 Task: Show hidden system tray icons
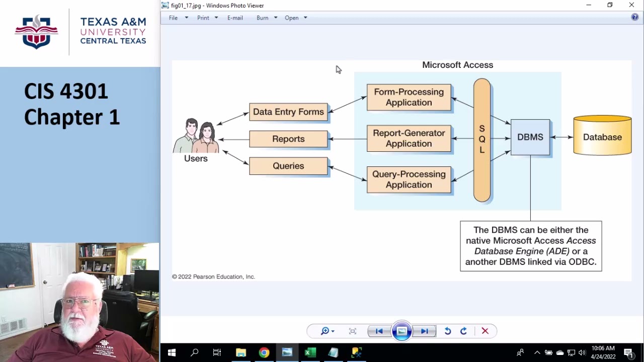(537, 352)
